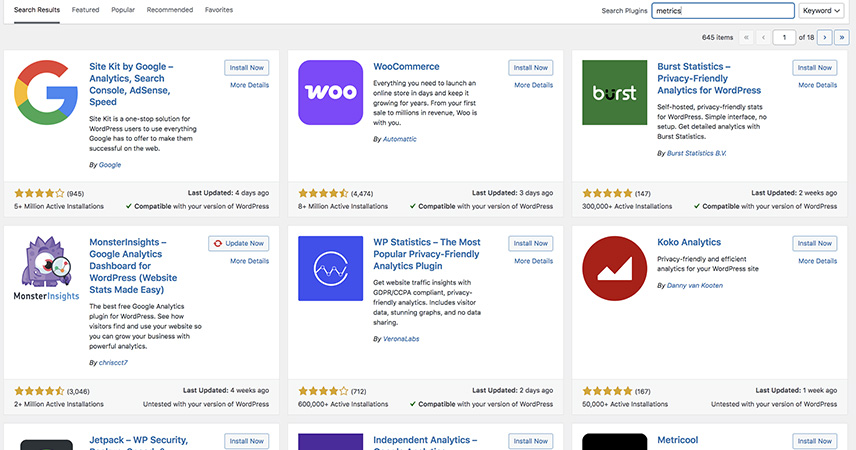
Task: Click the MonsterInsights monster mascot icon
Action: point(48,269)
